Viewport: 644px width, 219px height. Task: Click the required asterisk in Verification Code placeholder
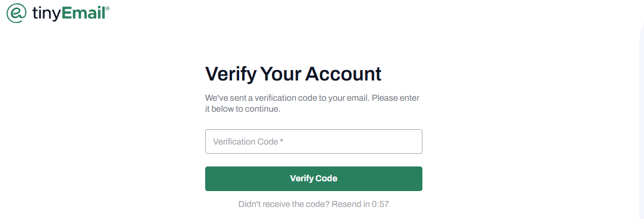tap(282, 141)
